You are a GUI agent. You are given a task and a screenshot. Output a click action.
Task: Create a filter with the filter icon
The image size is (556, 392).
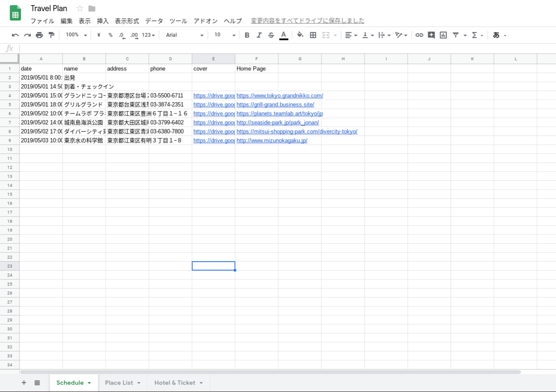point(456,35)
